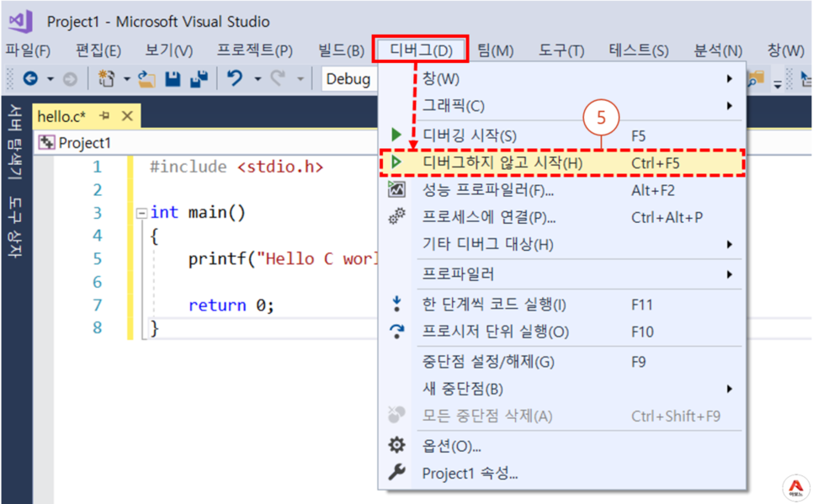The width and height of the screenshot is (813, 504).
Task: Open the 파일(F) menu
Action: coord(28,50)
